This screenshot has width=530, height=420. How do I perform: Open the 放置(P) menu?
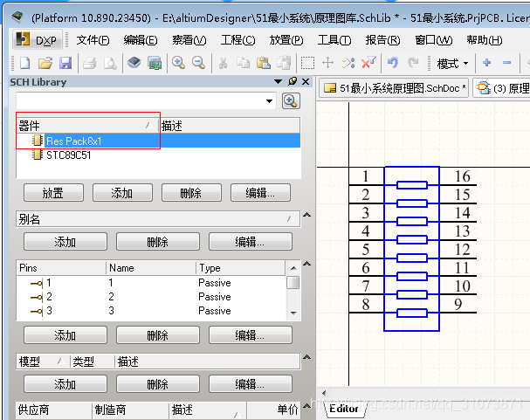click(x=286, y=40)
